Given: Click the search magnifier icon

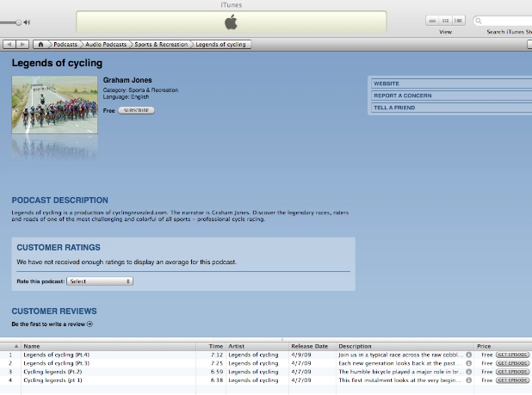Looking at the screenshot, I should [479, 21].
